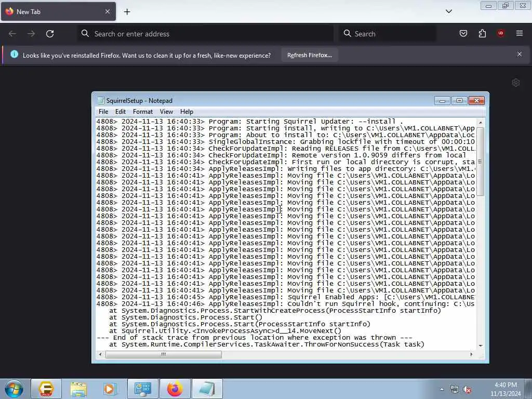Click the 'Remote version 1.0.9059' log line

(x=281, y=155)
